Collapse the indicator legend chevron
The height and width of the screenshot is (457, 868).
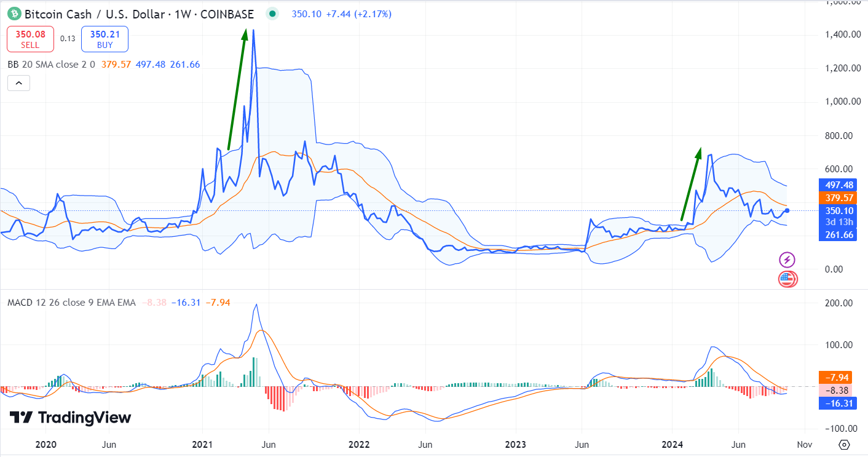point(18,83)
